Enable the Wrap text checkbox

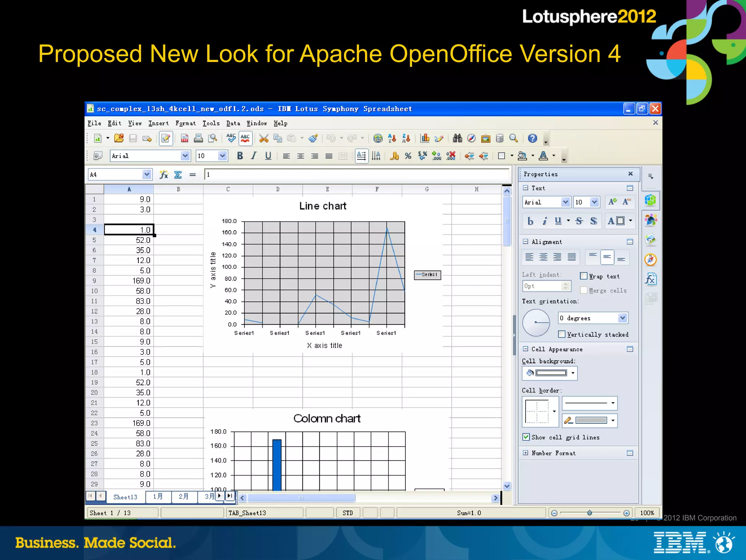pyautogui.click(x=584, y=276)
